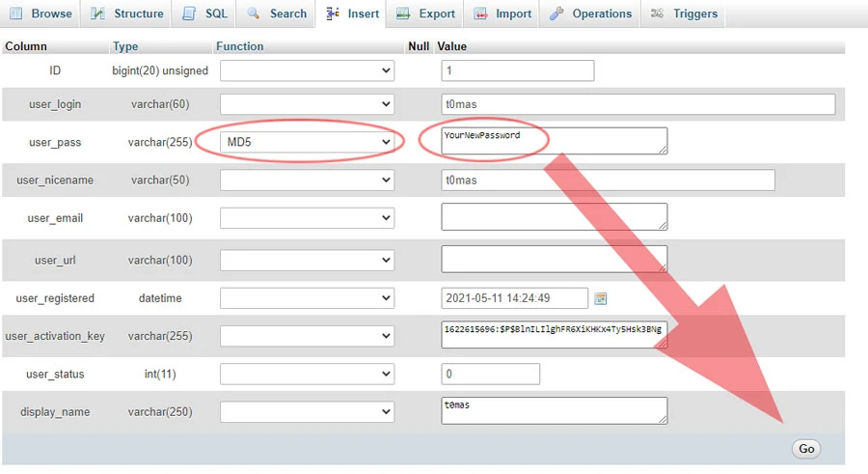Click the SQL tab document icon
This screenshot has height=474, width=868.
pos(189,14)
